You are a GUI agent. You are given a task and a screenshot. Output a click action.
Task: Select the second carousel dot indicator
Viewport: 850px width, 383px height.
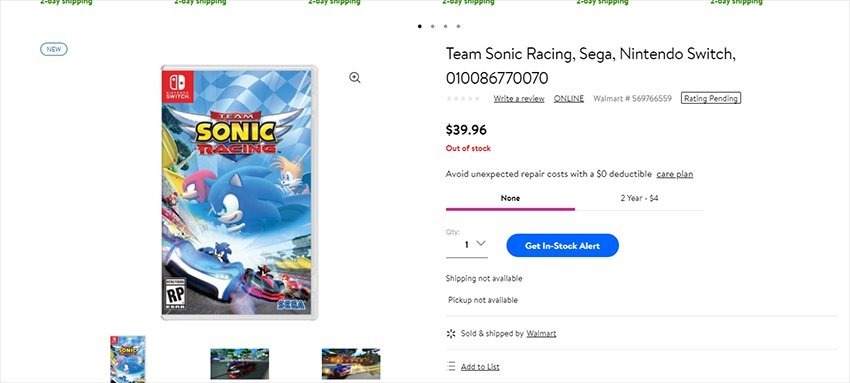(433, 26)
